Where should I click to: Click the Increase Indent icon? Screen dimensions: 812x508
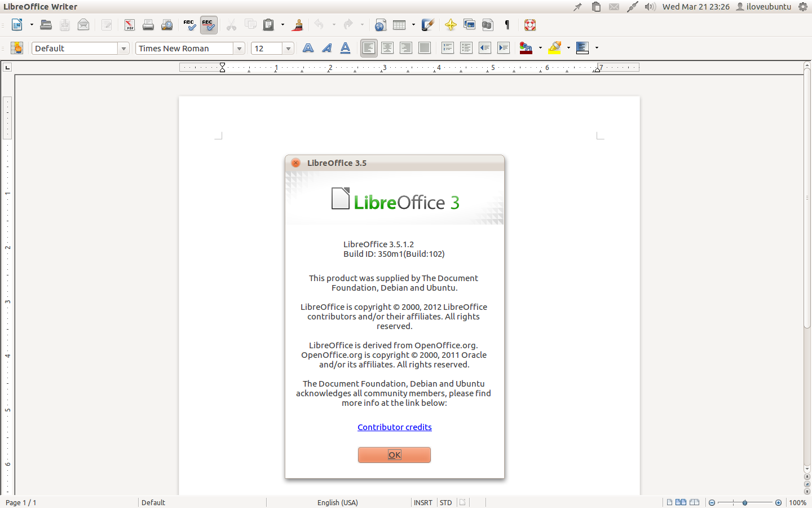[504, 48]
